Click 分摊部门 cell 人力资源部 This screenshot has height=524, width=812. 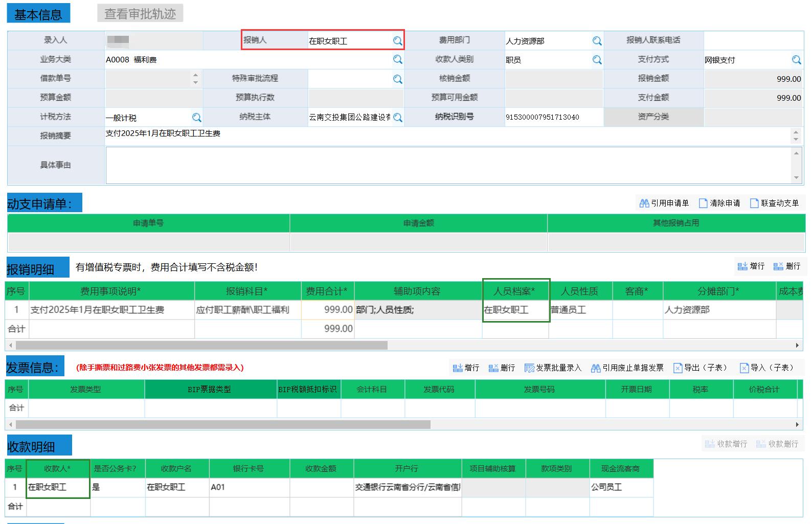(x=719, y=310)
